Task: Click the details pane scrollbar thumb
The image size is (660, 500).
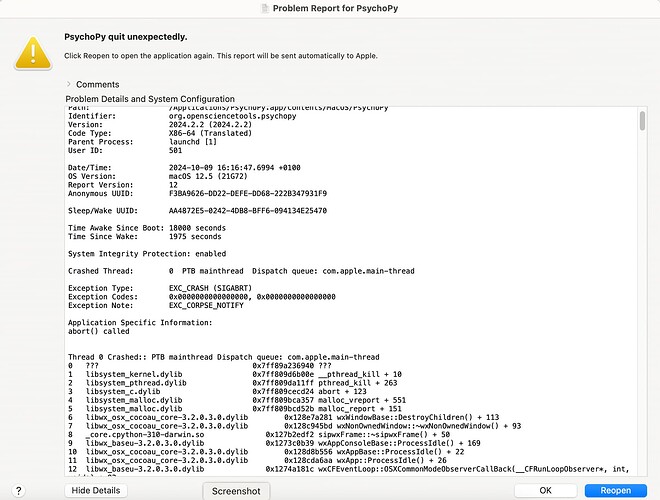Action: [642, 121]
